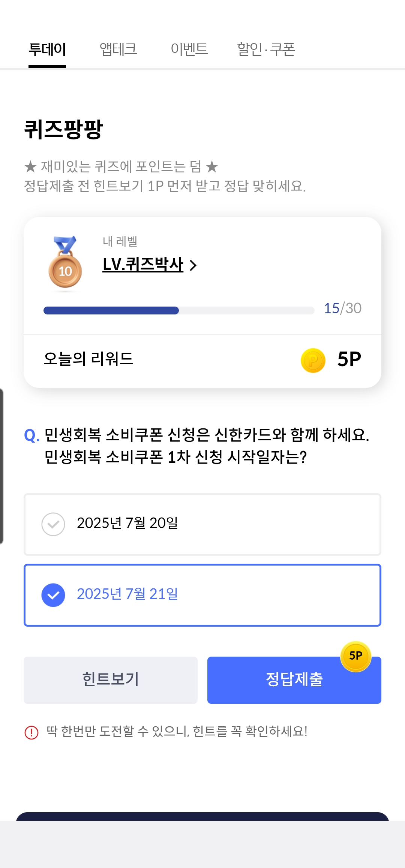The height and width of the screenshot is (868, 405).
Task: Click the gold P coin beside 5P reward
Action: tap(313, 360)
